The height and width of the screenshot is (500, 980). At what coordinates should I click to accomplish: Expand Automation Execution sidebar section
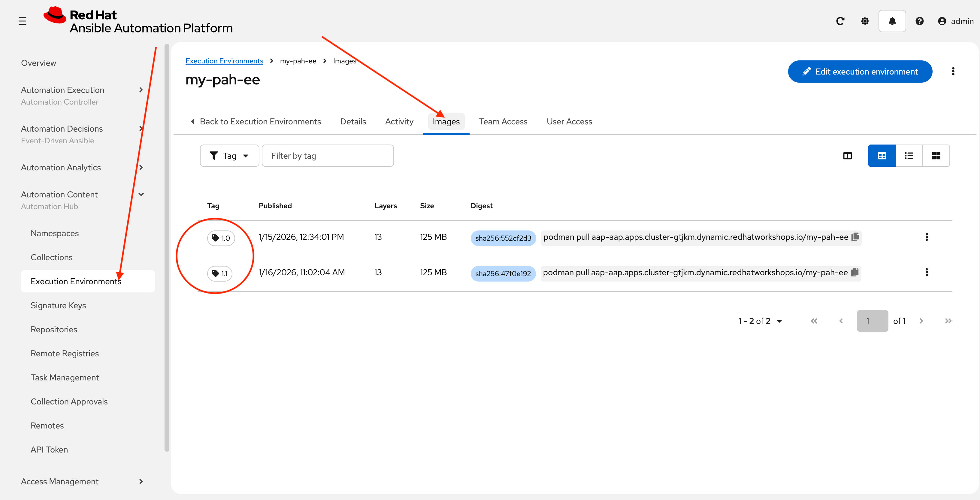pos(141,90)
